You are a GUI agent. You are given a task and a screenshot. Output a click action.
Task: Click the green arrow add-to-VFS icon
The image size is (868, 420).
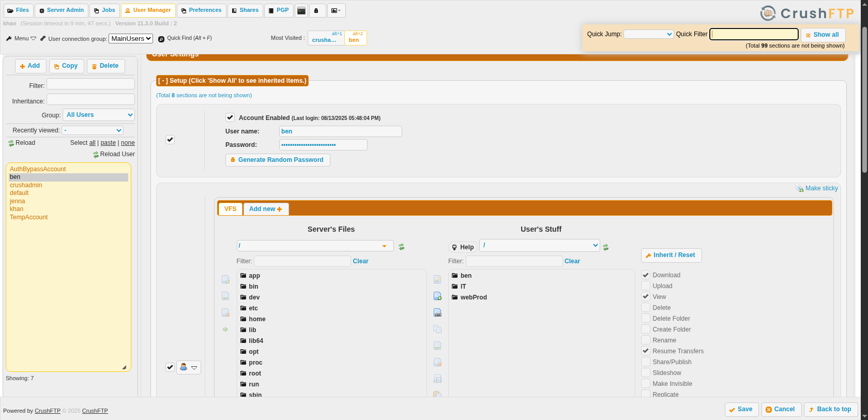click(x=225, y=329)
